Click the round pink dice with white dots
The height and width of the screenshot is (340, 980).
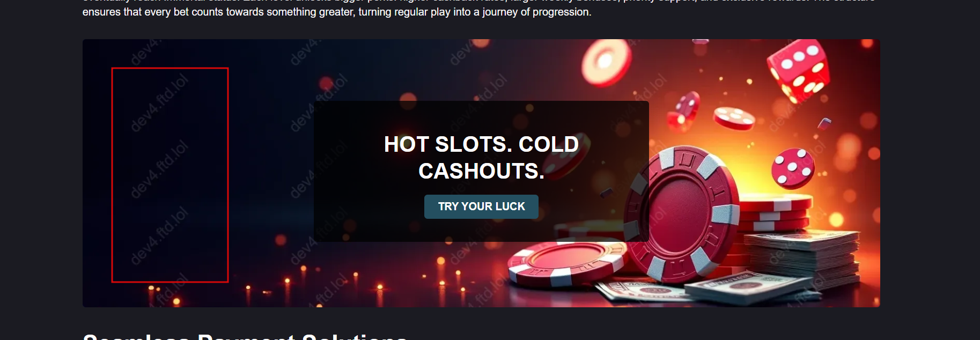pyautogui.click(x=793, y=168)
